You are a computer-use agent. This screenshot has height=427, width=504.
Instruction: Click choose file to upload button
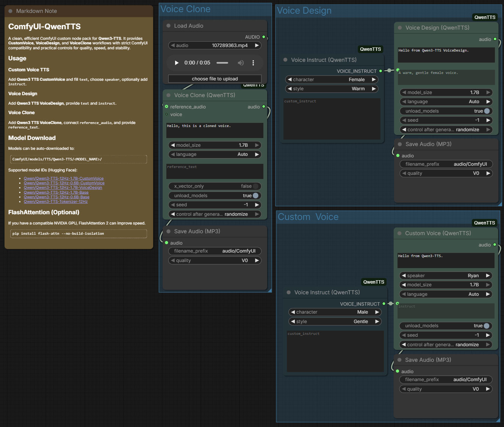[215, 79]
